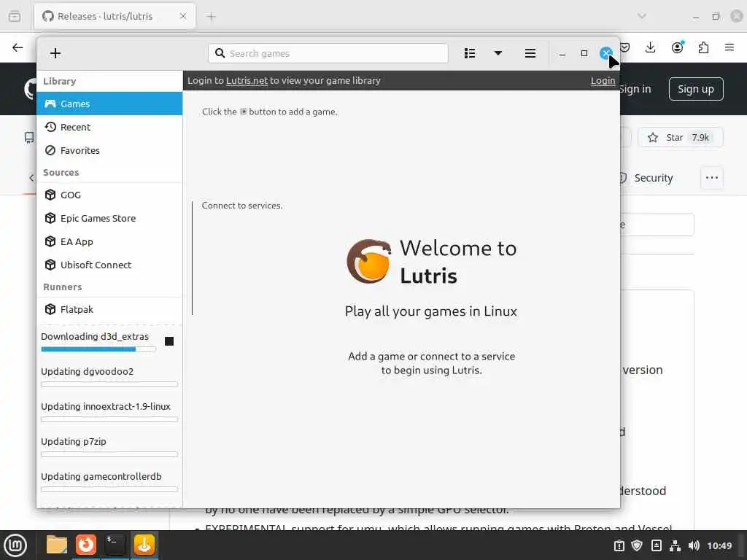Viewport: 747px width, 560px height.
Task: Select Games in the Library sidebar
Action: click(109, 104)
